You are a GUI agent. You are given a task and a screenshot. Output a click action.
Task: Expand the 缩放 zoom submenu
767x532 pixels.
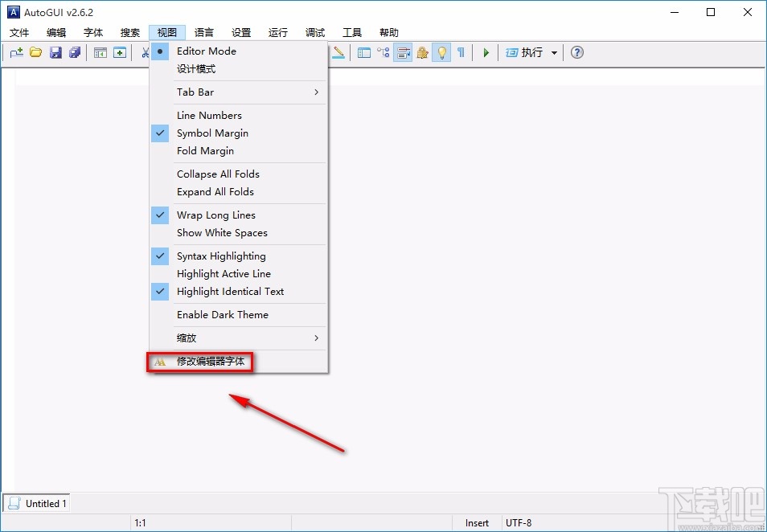click(239, 338)
